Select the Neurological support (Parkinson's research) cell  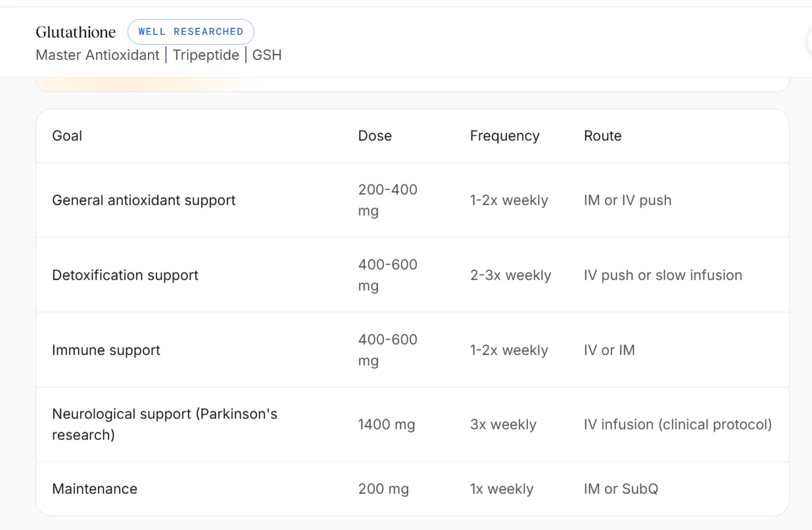pos(165,424)
